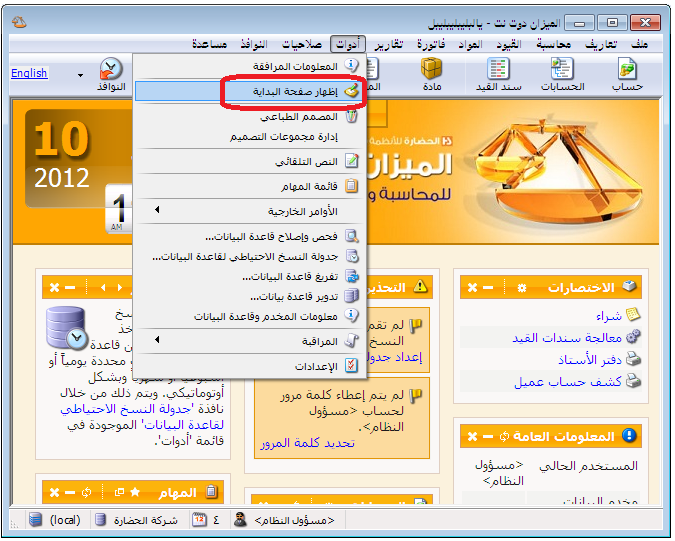The height and width of the screenshot is (541, 675).
Task: Open the ملف menu
Action: (x=639, y=44)
